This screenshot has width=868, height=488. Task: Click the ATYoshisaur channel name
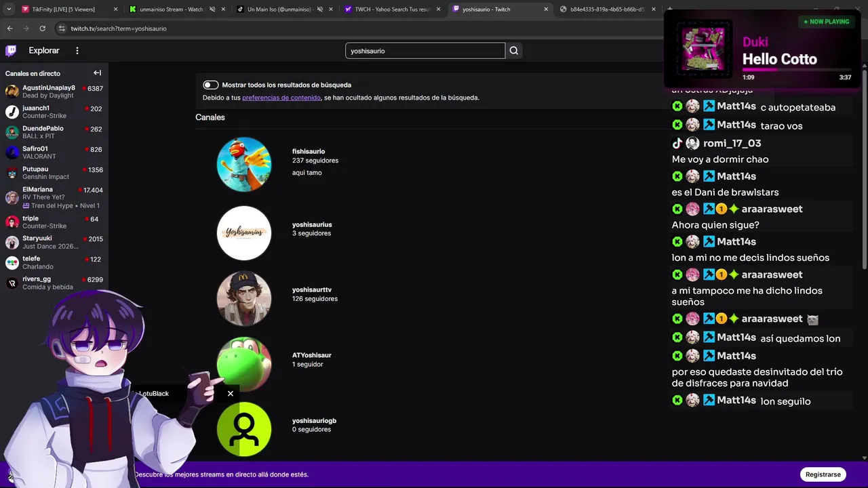pyautogui.click(x=312, y=355)
